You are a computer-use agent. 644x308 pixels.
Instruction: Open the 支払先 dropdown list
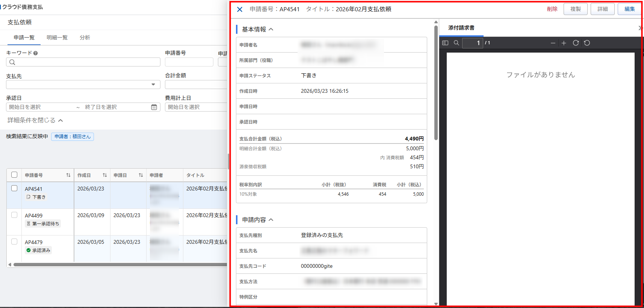click(153, 85)
